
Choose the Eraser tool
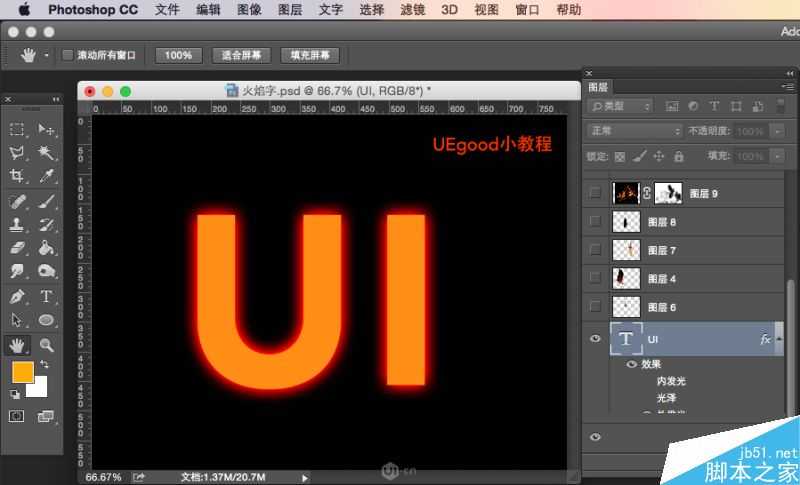point(17,248)
